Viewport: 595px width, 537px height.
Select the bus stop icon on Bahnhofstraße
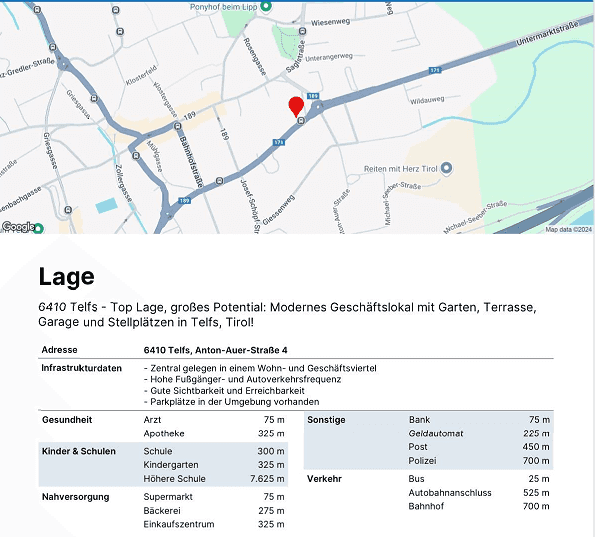pos(178,126)
